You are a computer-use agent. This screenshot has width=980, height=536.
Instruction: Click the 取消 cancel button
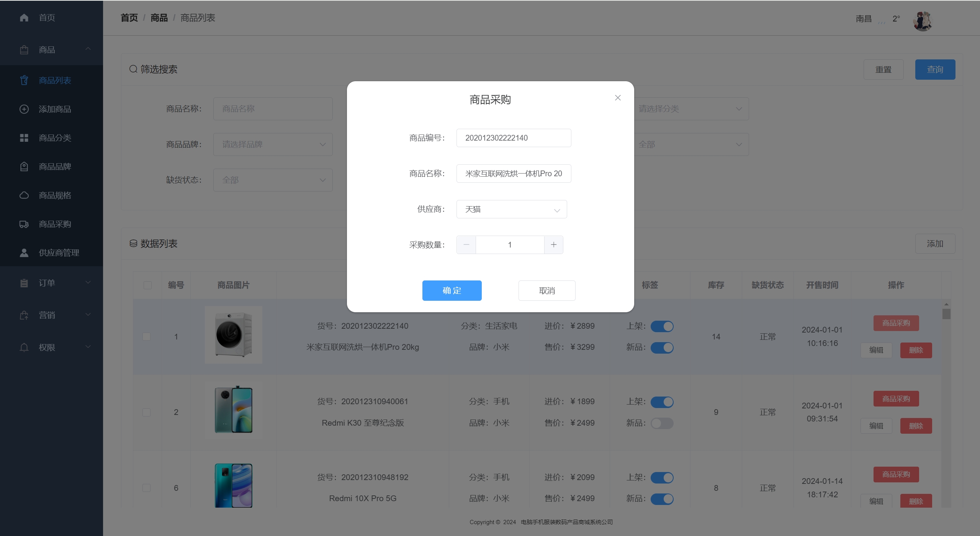[546, 290]
